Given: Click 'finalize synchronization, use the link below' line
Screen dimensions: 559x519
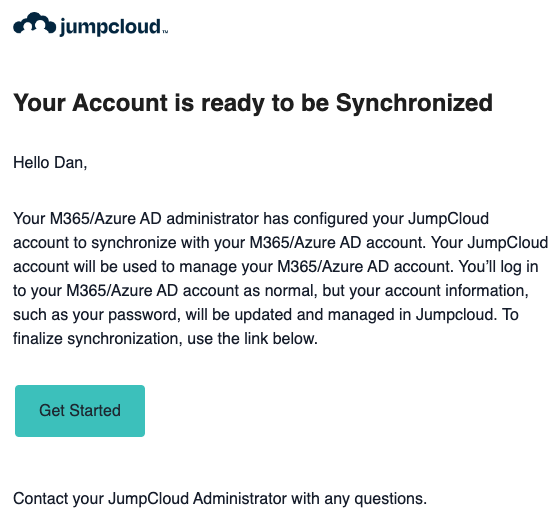Looking at the screenshot, I should pyautogui.click(x=165, y=339).
